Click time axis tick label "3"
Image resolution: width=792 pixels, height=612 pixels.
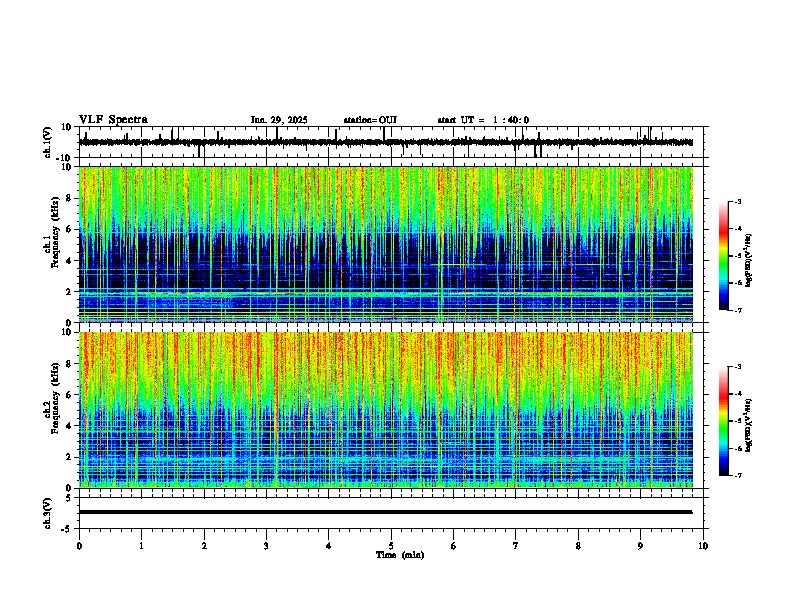coord(266,546)
